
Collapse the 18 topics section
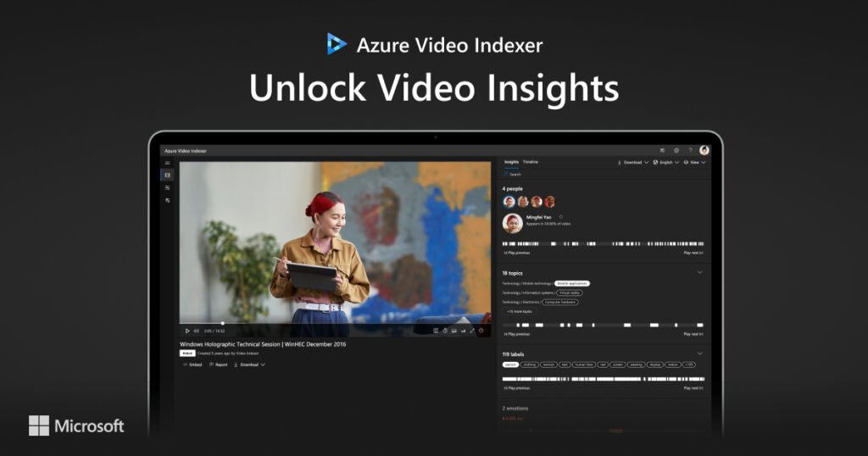[699, 272]
